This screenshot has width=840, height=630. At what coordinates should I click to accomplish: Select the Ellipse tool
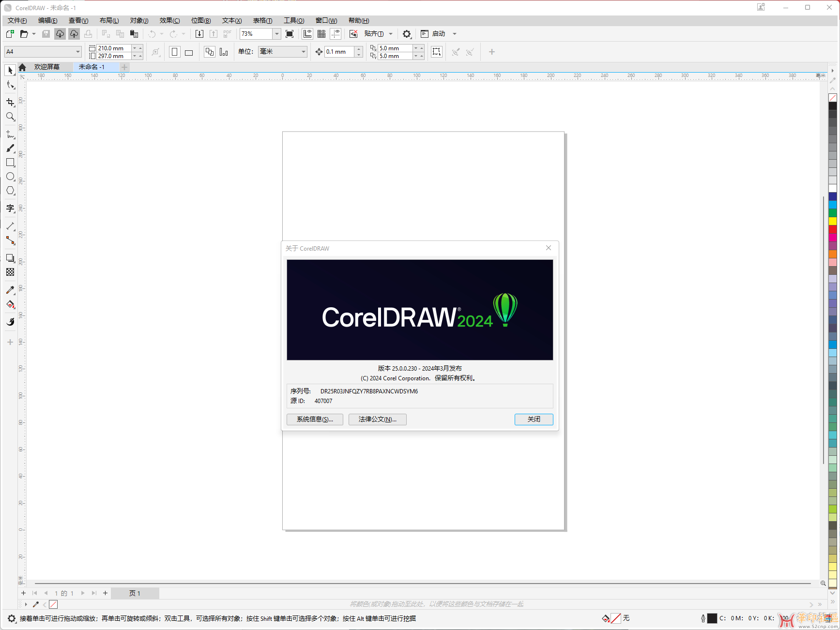(10, 177)
